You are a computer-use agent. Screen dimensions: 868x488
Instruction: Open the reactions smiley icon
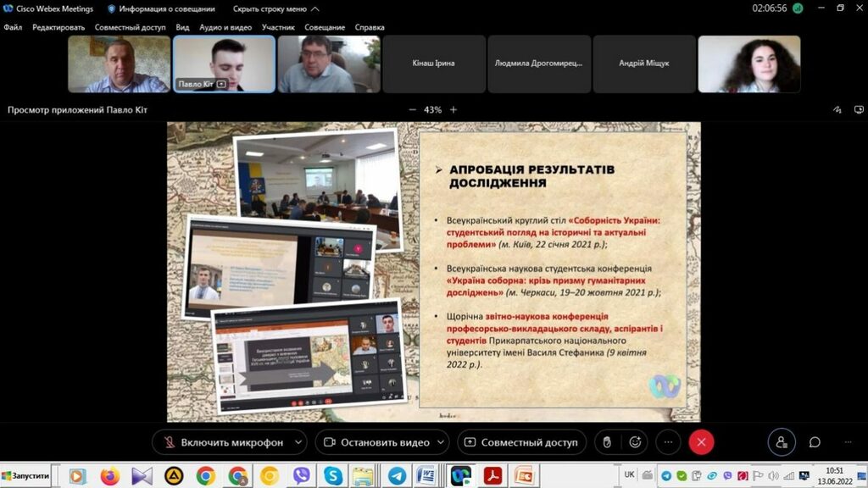pos(634,442)
